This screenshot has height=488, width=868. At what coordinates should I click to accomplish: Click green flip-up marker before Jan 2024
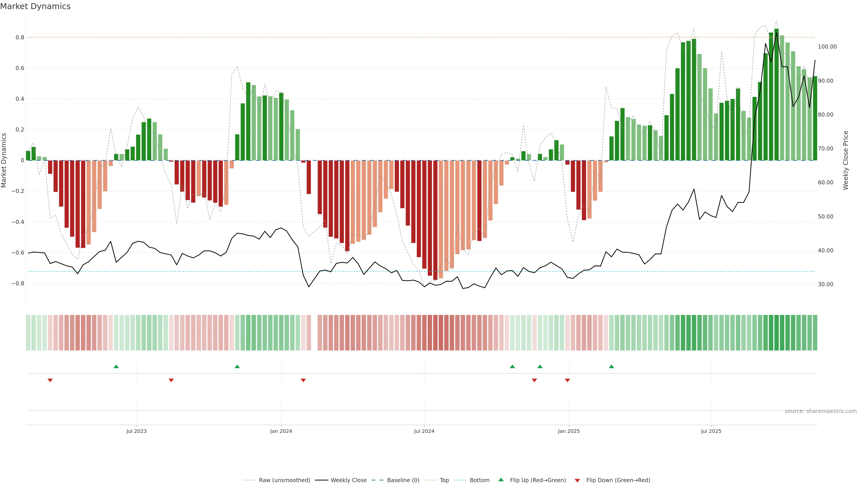(237, 366)
